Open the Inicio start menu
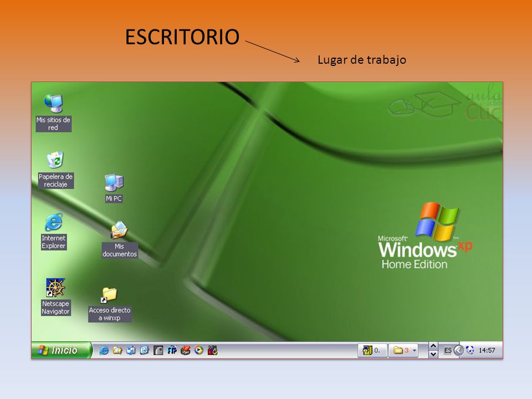The image size is (532, 399). [61, 350]
